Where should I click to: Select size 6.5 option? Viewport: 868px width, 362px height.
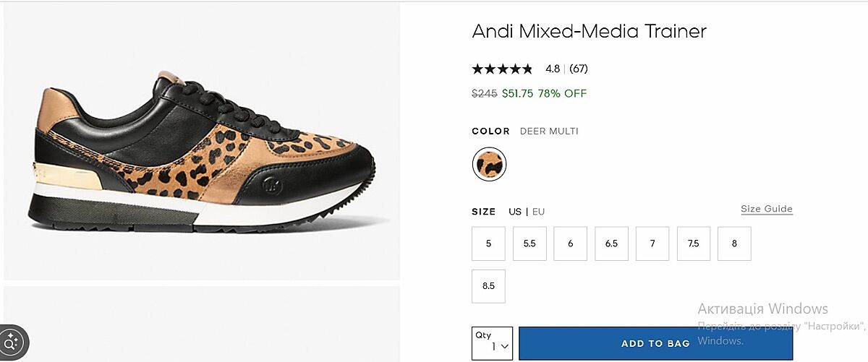(x=611, y=244)
